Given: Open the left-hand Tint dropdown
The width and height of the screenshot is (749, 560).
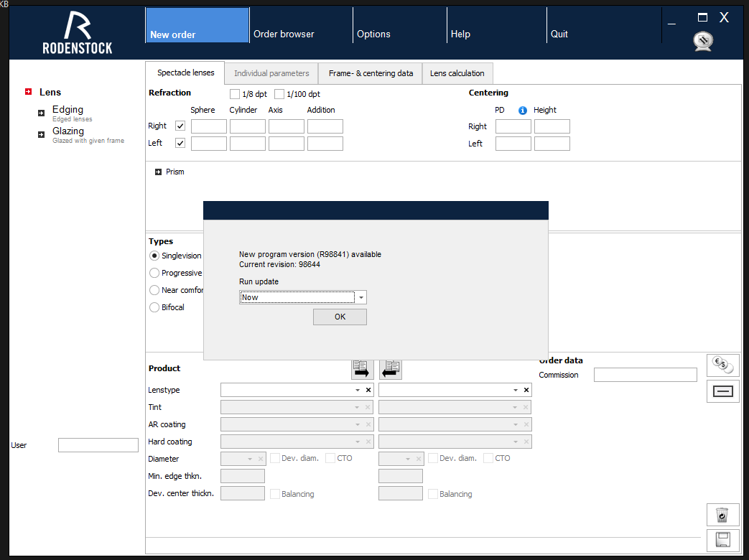Looking at the screenshot, I should click(357, 407).
